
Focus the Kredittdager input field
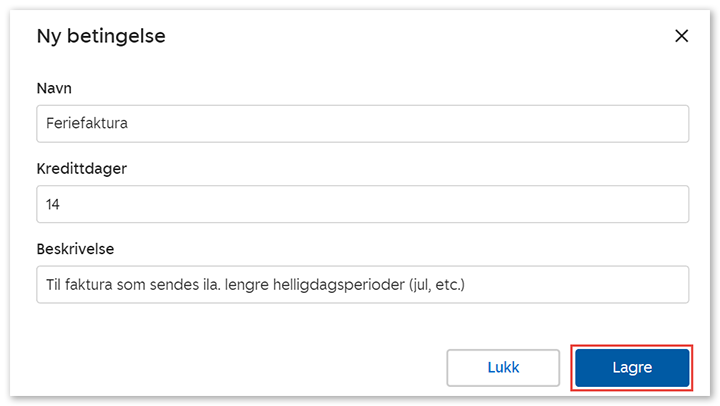[x=362, y=204]
